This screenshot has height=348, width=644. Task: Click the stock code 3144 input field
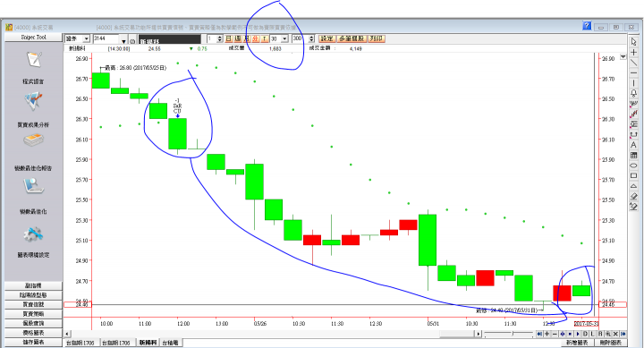pyautogui.click(x=106, y=38)
